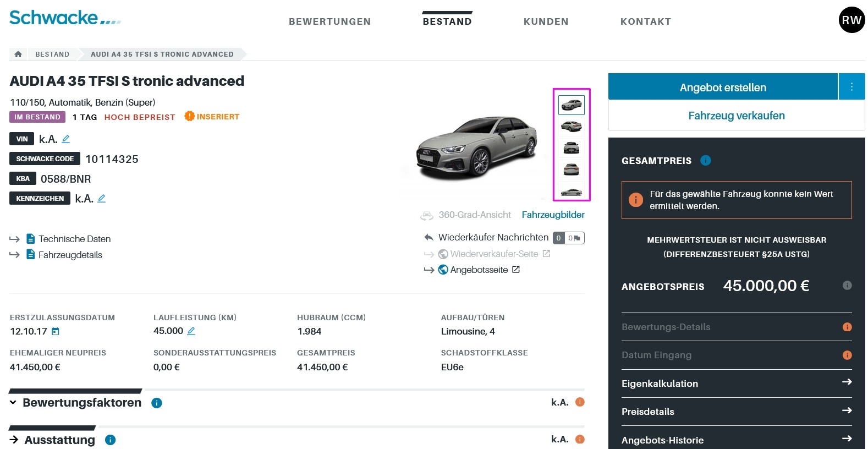Click the Wiederverkäufer-Seite globe icon
This screenshot has width=868, height=449.
pos(443,254)
